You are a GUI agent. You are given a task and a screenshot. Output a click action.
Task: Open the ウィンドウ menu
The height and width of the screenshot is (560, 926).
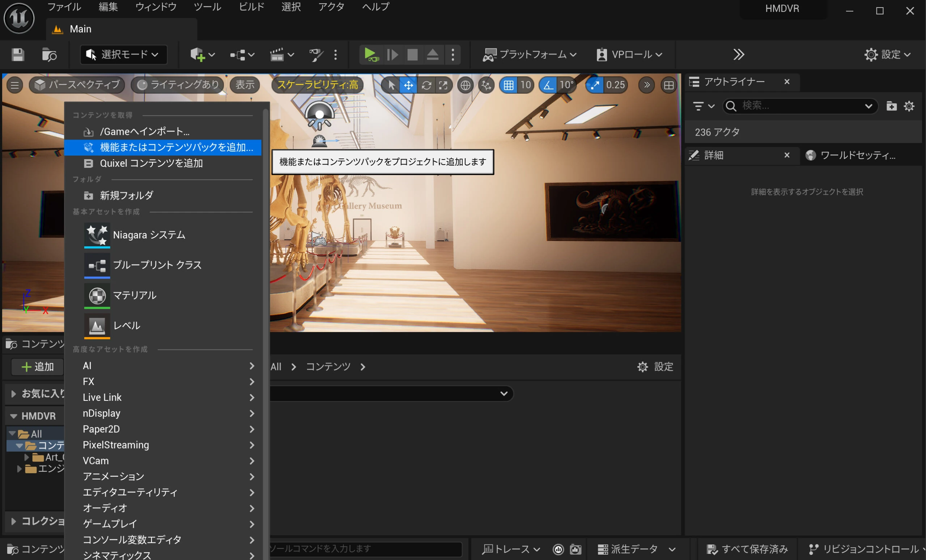point(156,7)
